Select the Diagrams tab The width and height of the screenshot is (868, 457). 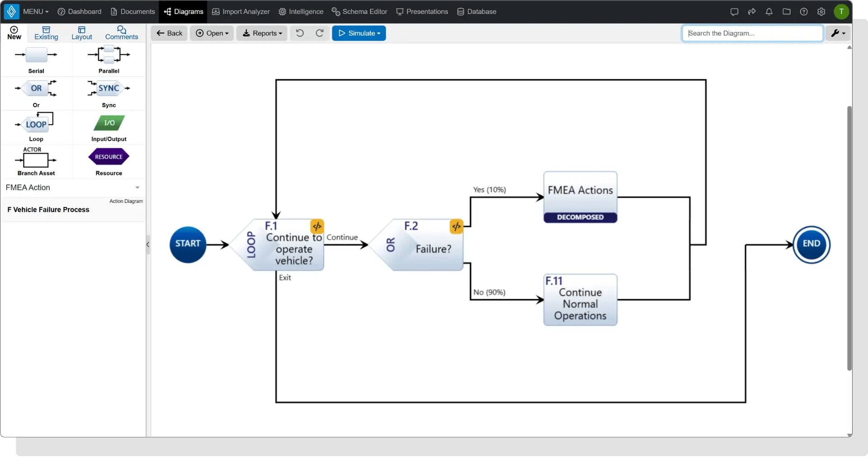183,11
